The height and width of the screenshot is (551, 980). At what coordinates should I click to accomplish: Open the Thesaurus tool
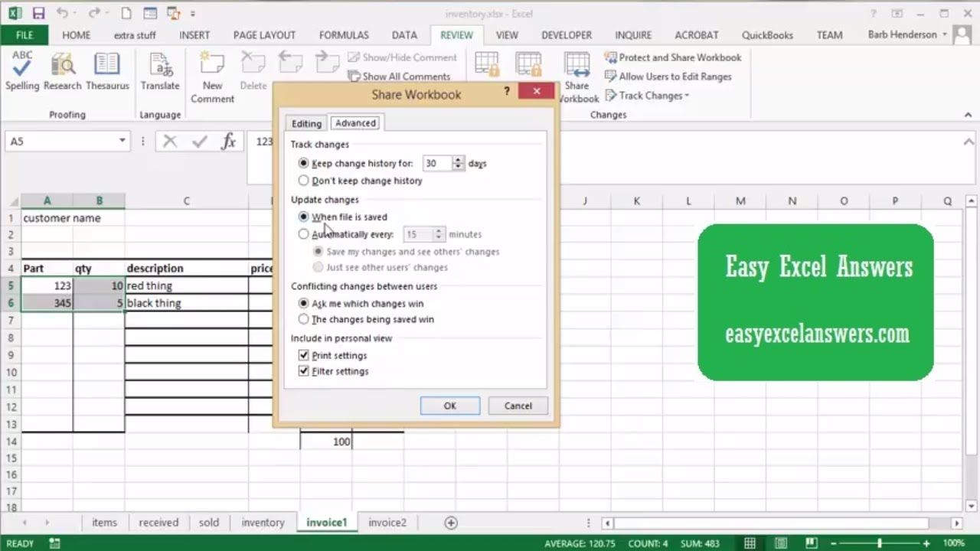(x=107, y=72)
